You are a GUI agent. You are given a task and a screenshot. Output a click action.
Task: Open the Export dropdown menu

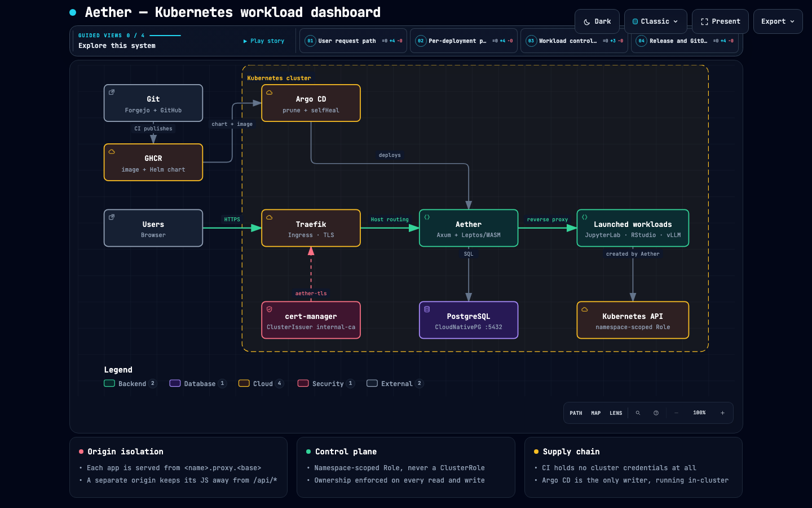coord(778,21)
